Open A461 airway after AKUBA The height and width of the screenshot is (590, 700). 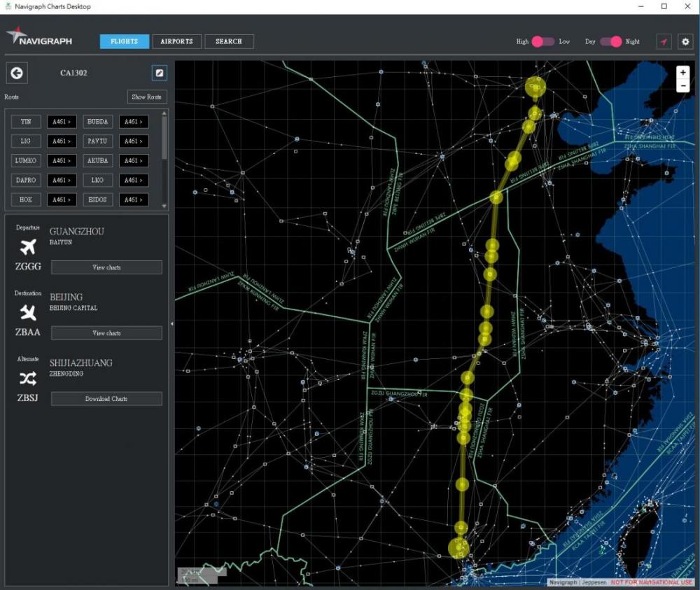134,161
